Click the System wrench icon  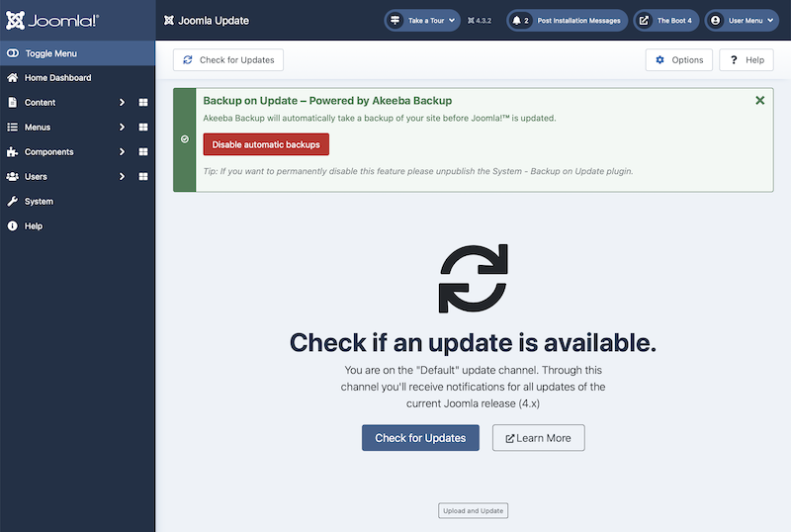pyautogui.click(x=13, y=202)
